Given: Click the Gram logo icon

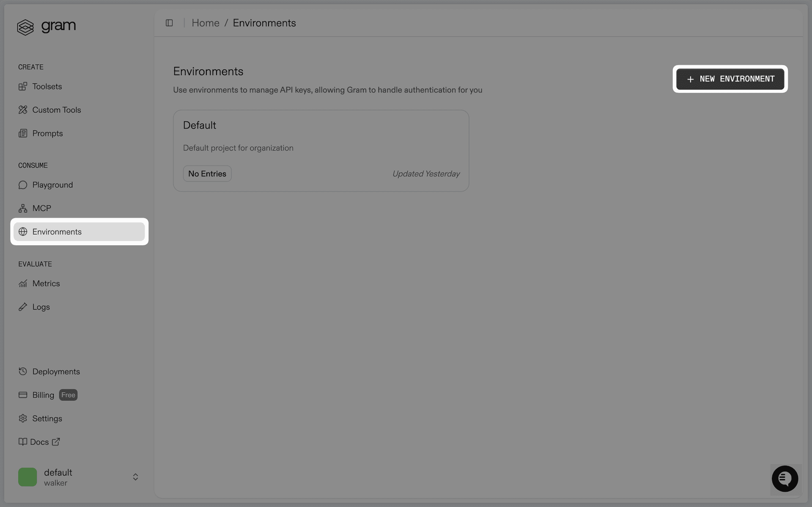Looking at the screenshot, I should click(25, 27).
